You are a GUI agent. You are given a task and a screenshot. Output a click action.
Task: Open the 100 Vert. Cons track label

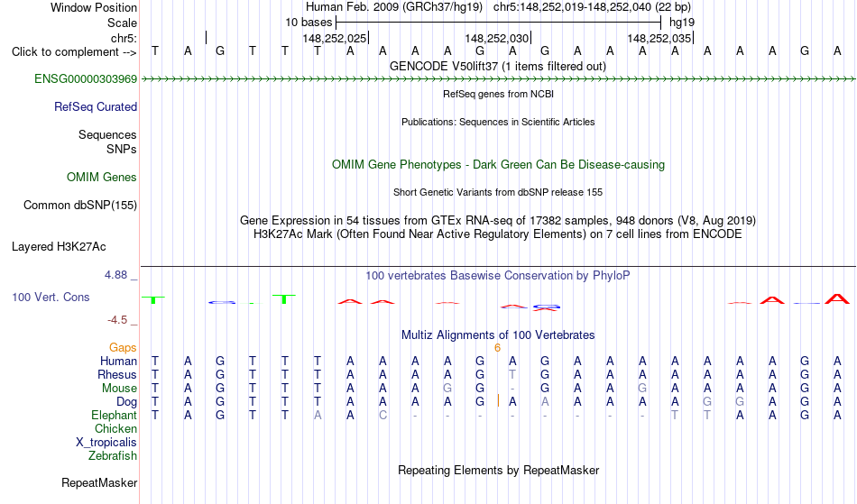coord(51,297)
